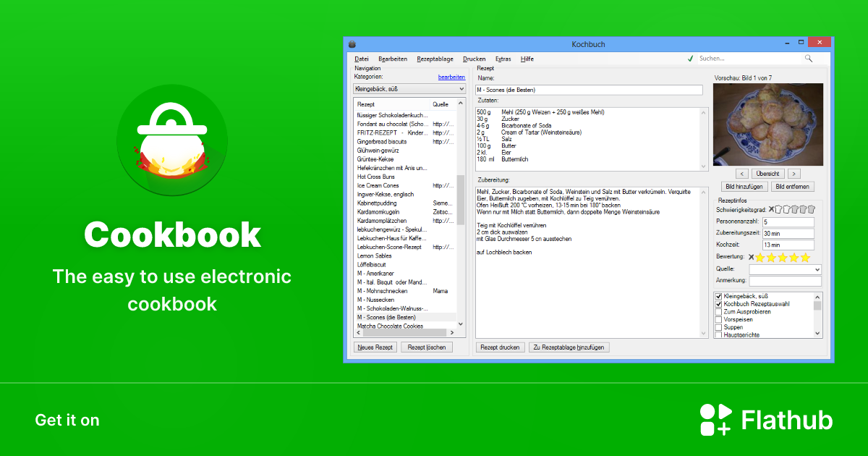Open the Rezeptablage menu
The height and width of the screenshot is (456, 868).
click(x=435, y=59)
